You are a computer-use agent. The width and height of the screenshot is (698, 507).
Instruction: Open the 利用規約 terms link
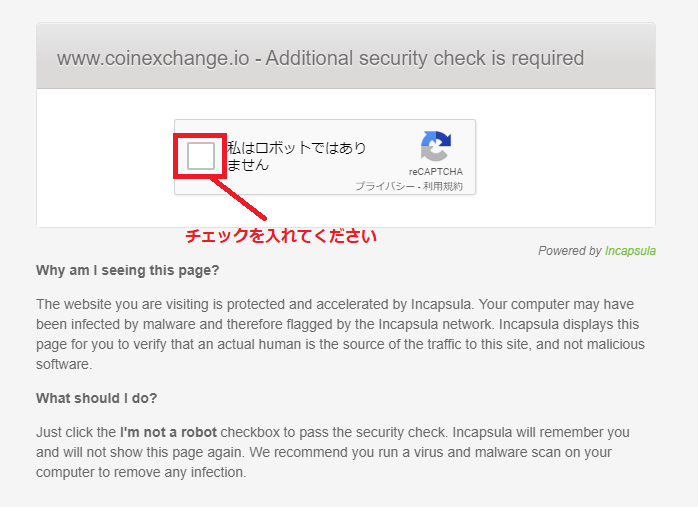coord(442,186)
